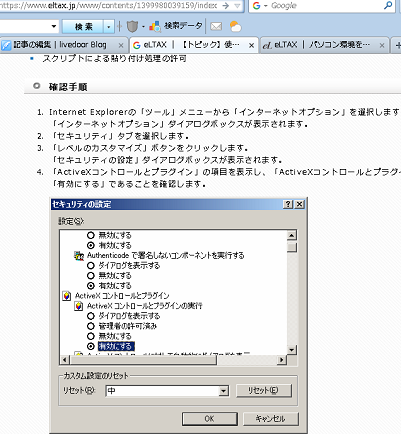Open the dropdown arrow beside 検索 button
This screenshot has height=434, width=401.
(109, 27)
